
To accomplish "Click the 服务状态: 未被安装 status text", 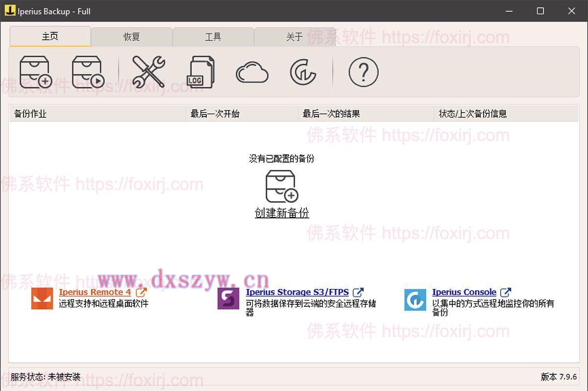I will [46, 377].
